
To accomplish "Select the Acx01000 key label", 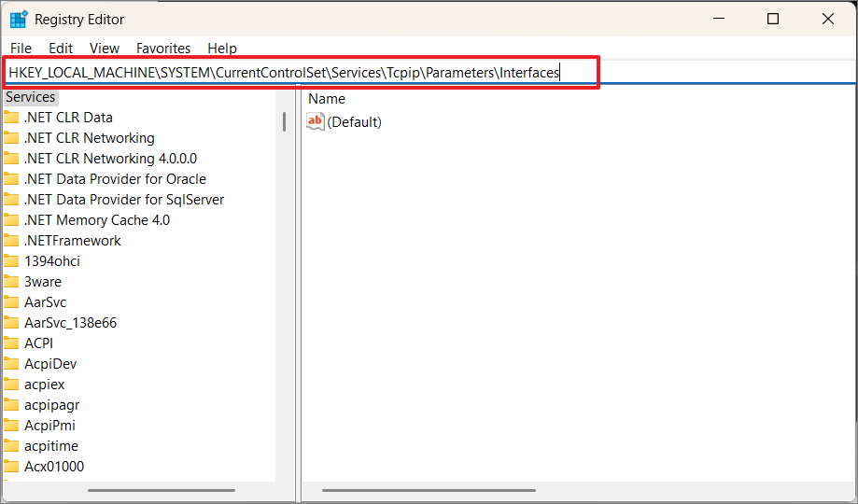I will [x=54, y=467].
